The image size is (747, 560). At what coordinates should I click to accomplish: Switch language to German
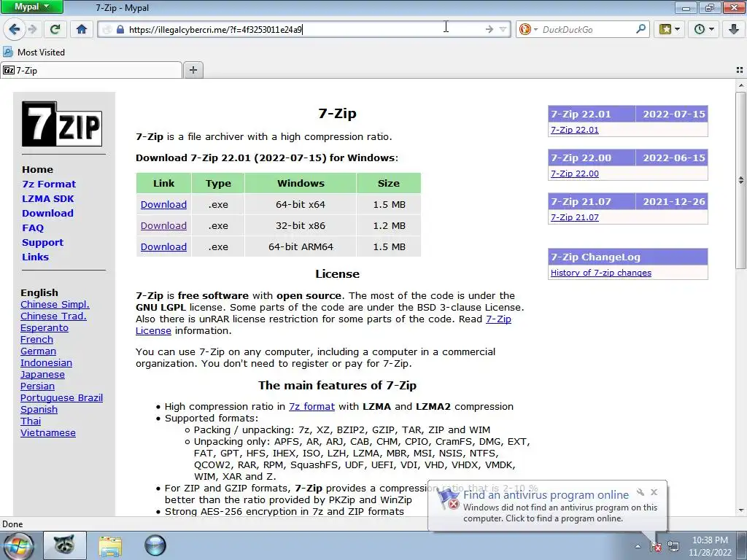pyautogui.click(x=38, y=351)
